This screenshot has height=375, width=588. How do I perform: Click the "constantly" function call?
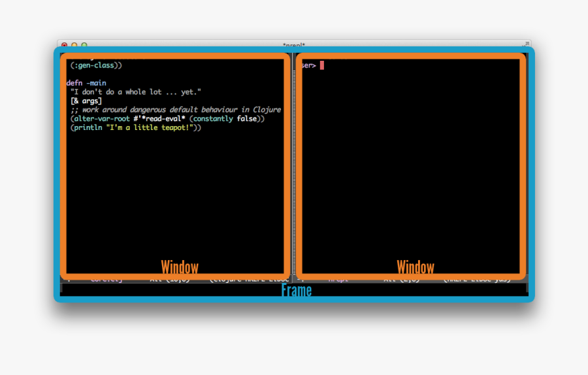click(x=213, y=119)
